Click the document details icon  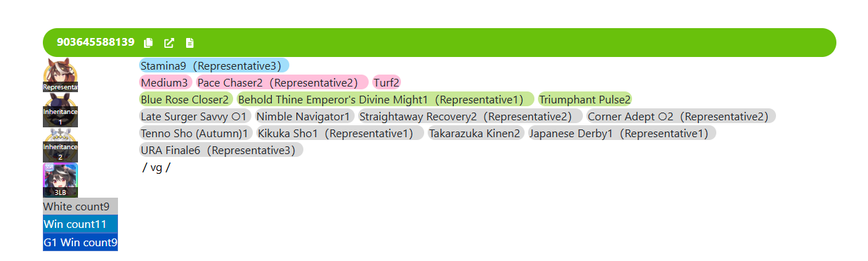[x=190, y=43]
